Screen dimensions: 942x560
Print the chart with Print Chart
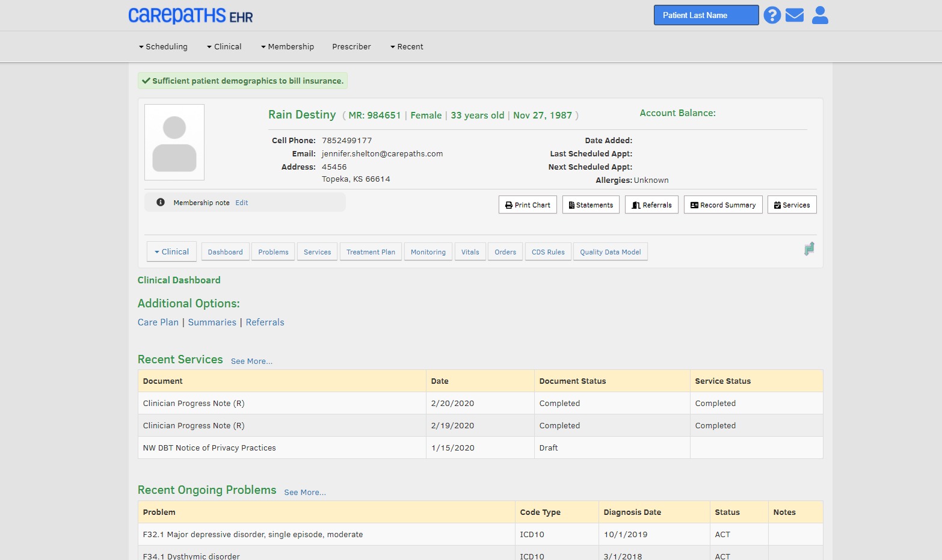click(x=528, y=205)
